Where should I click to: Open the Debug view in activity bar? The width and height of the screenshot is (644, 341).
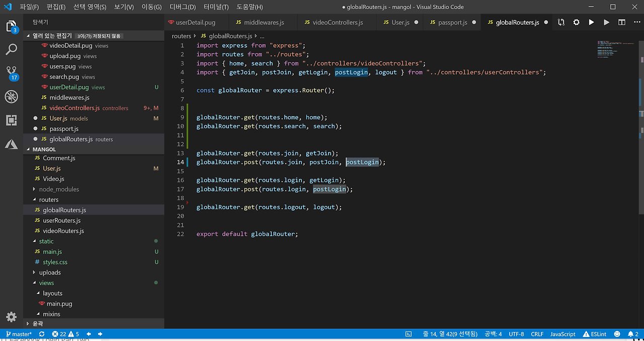[11, 97]
